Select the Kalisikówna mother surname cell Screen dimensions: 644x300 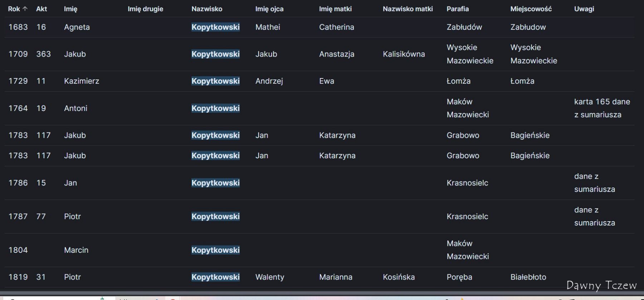coord(404,54)
